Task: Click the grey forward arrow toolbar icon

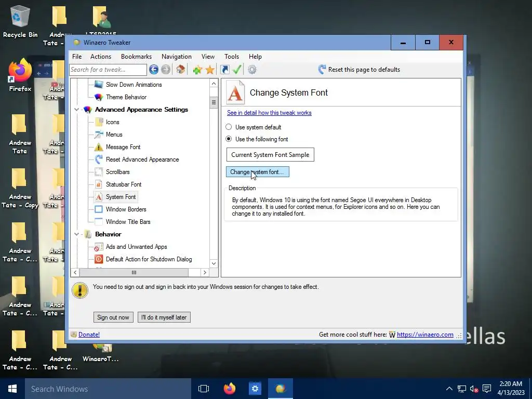Action: coord(166,70)
